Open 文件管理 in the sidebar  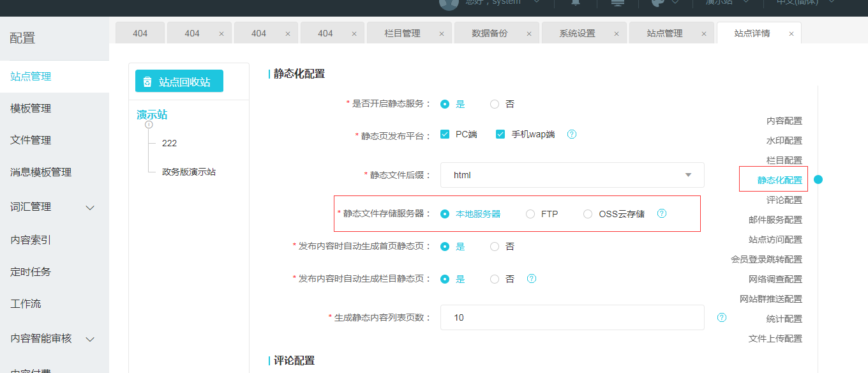point(54,141)
